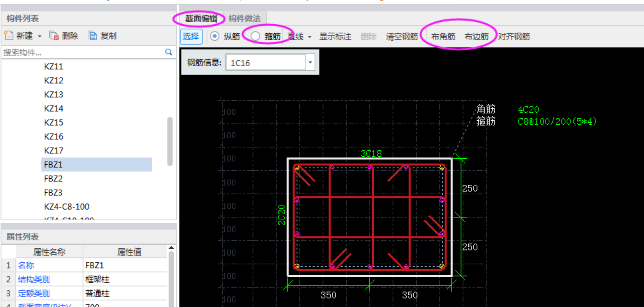Click 显示标注 in the toolbar
The width and height of the screenshot is (644, 307).
[335, 37]
